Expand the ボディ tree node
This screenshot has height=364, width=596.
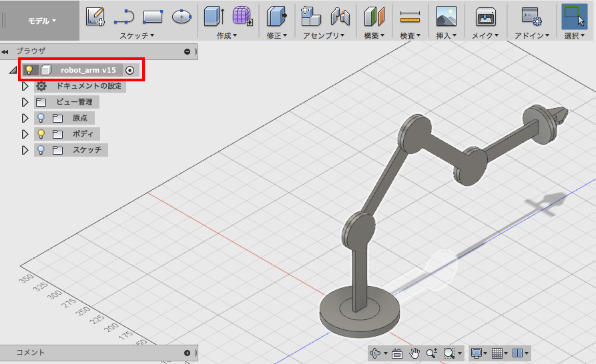(25, 134)
